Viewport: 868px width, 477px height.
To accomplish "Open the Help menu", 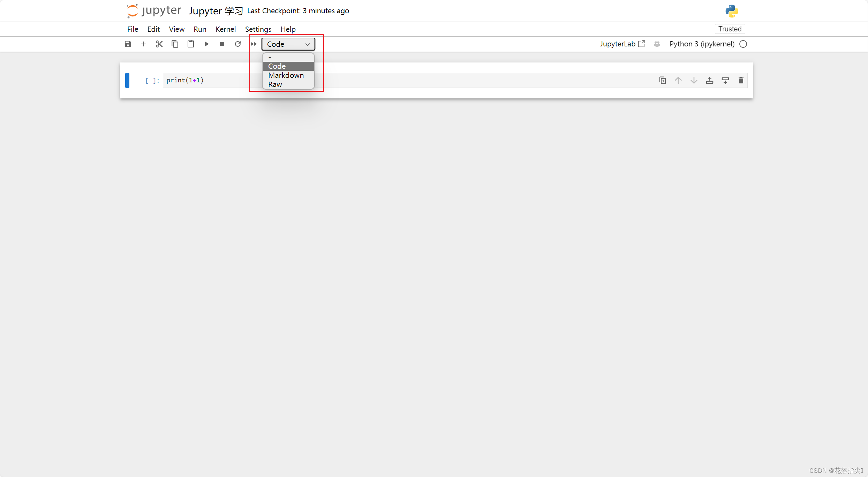I will point(288,29).
